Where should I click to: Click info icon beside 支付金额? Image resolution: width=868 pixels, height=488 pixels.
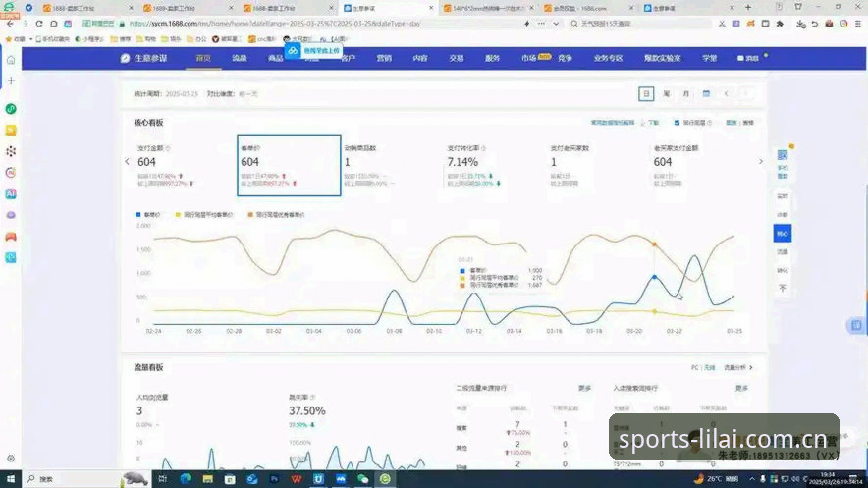click(168, 148)
